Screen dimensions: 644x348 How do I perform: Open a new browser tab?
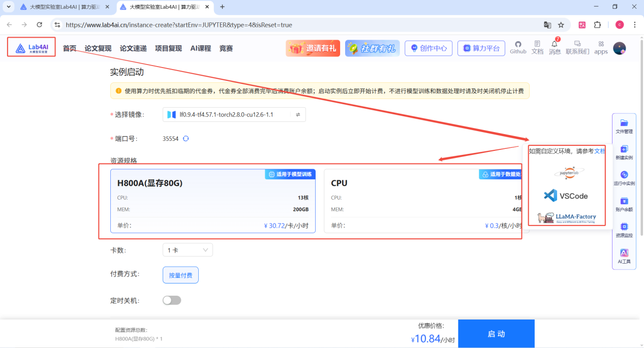coord(222,7)
